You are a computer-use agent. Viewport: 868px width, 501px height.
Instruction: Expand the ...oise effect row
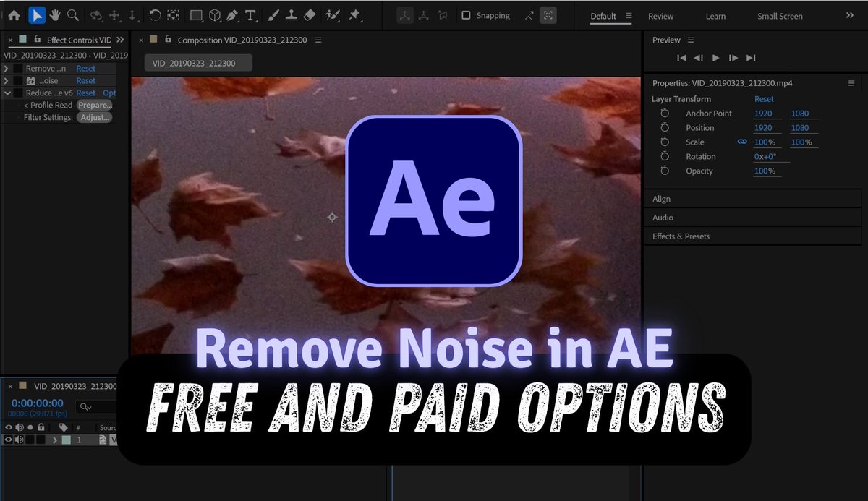tap(7, 81)
